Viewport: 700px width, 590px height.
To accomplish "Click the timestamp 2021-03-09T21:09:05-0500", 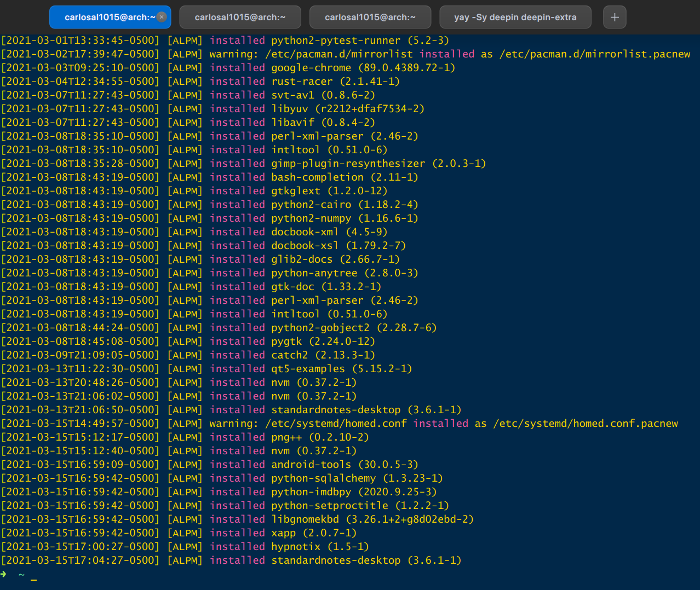I will [80, 355].
